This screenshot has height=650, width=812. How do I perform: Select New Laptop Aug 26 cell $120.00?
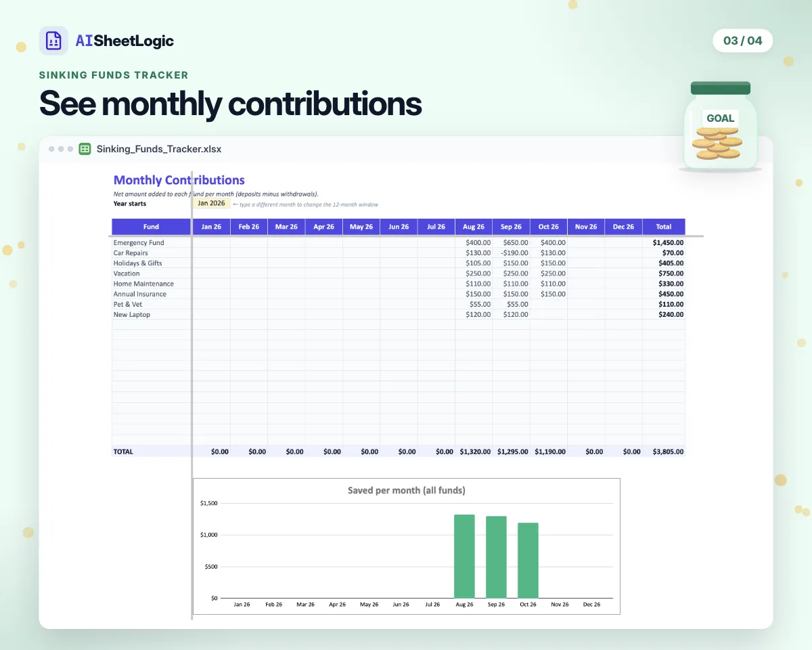474,314
